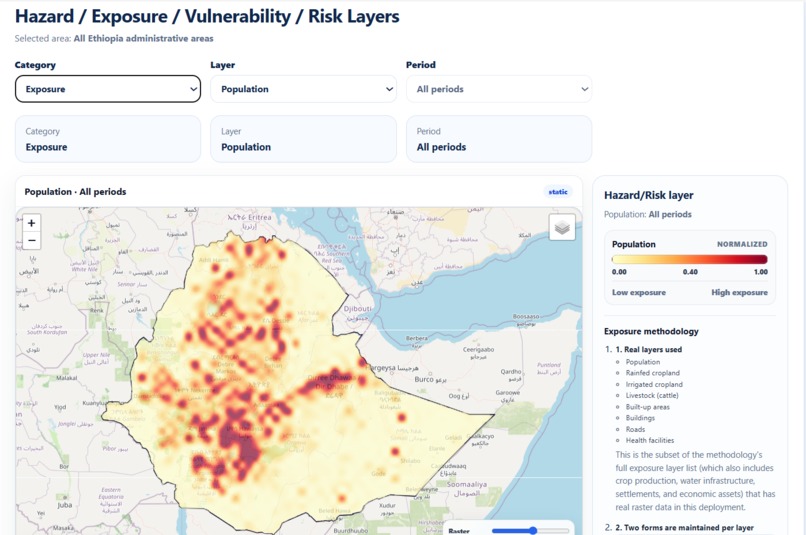The width and height of the screenshot is (806, 535).
Task: Click the page title 'Hazard / Exposure / Vulnerability / Risk Layers'
Action: [x=207, y=16]
